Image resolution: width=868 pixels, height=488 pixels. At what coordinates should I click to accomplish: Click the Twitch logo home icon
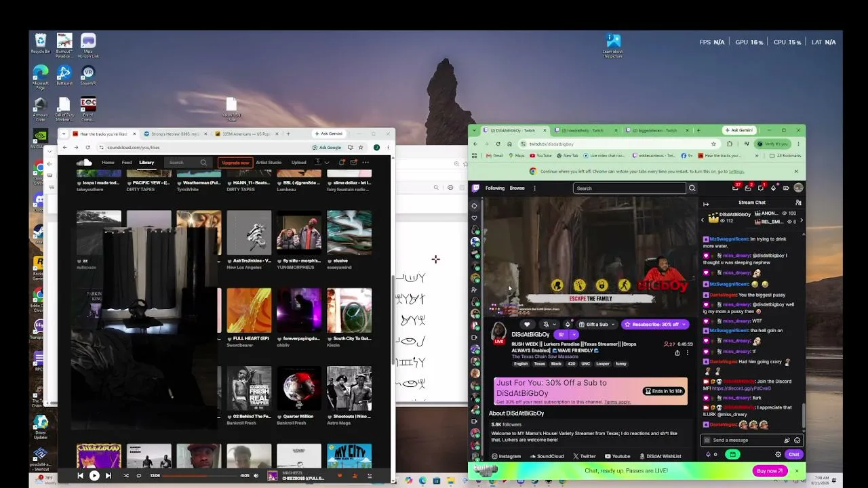pos(475,188)
